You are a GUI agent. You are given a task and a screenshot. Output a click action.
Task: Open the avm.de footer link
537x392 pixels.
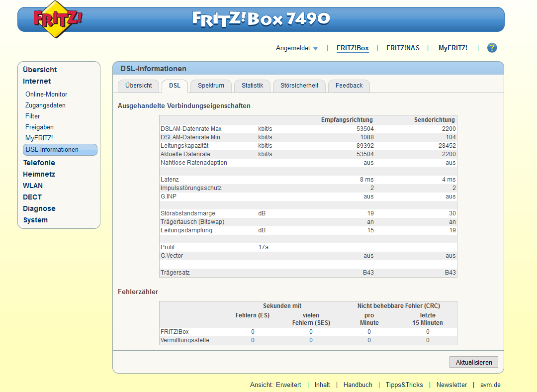[x=490, y=385]
